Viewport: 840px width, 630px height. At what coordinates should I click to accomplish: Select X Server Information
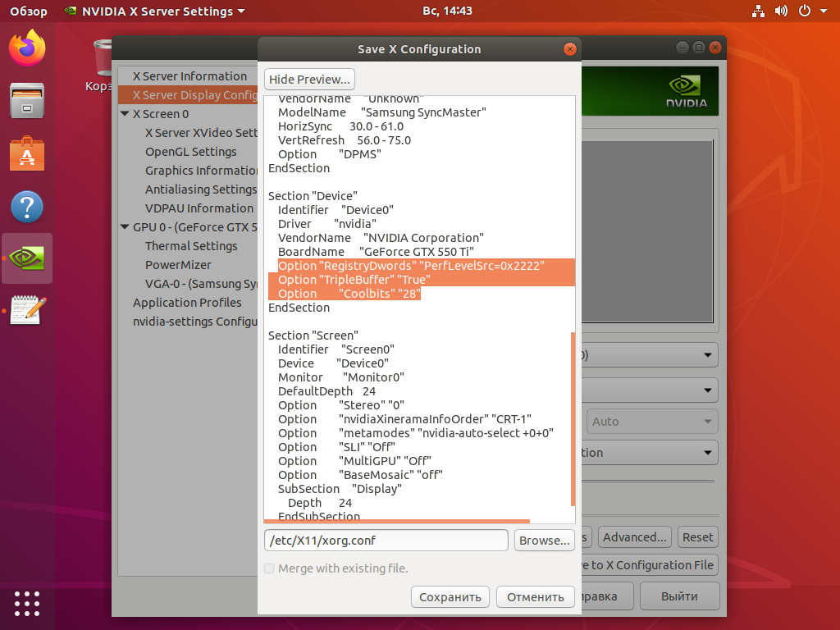coord(188,76)
